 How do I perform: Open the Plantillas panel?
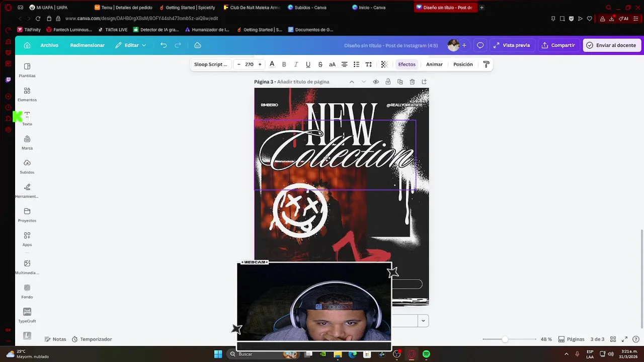27,70
